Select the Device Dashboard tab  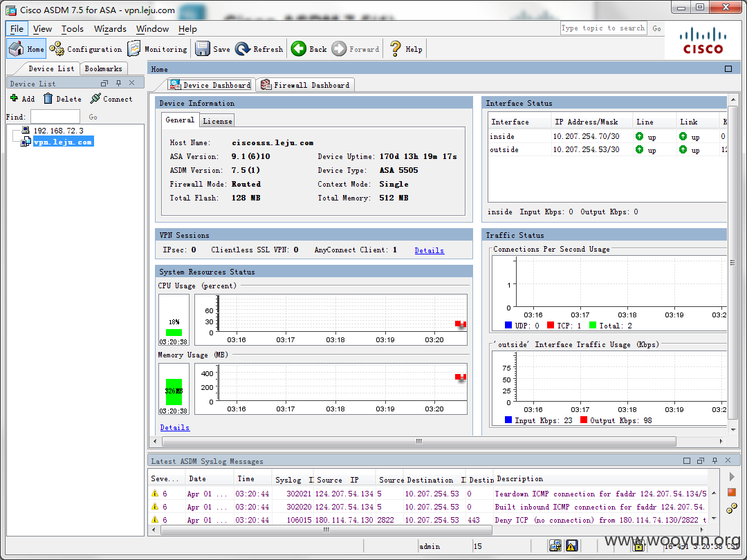click(x=210, y=85)
